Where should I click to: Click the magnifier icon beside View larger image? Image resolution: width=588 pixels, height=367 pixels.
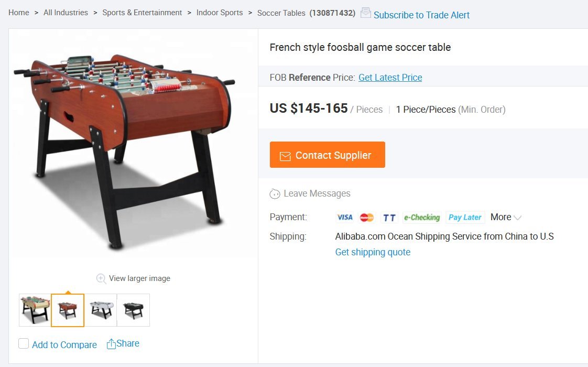101,278
